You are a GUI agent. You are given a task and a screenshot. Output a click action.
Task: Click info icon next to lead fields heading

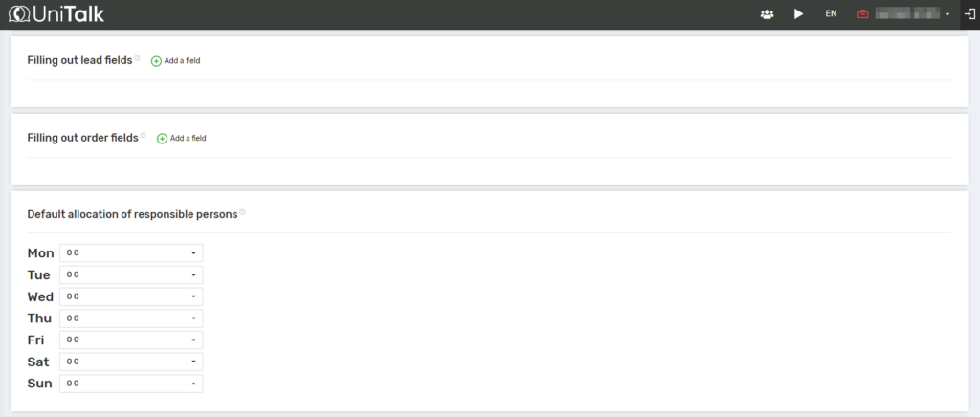pos(137,58)
